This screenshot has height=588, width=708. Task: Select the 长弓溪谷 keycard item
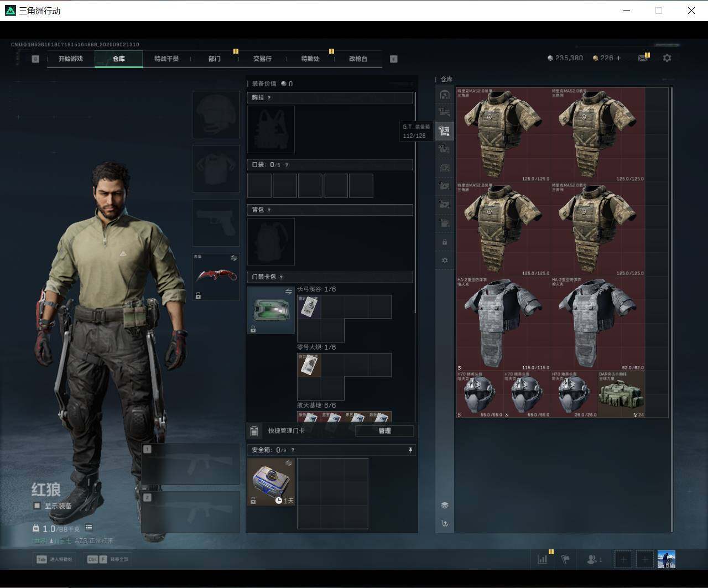[309, 307]
